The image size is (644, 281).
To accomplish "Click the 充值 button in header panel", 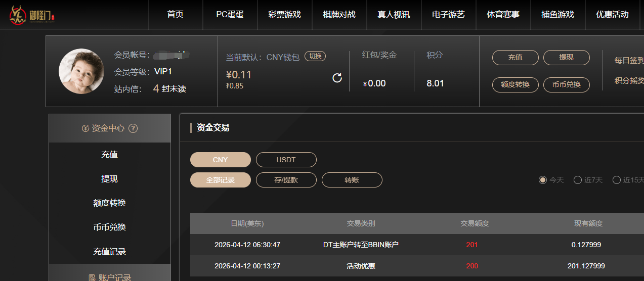I will pos(515,58).
